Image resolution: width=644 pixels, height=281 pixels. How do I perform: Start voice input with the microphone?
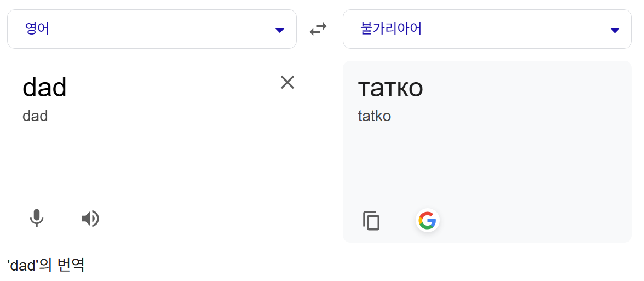click(x=37, y=218)
